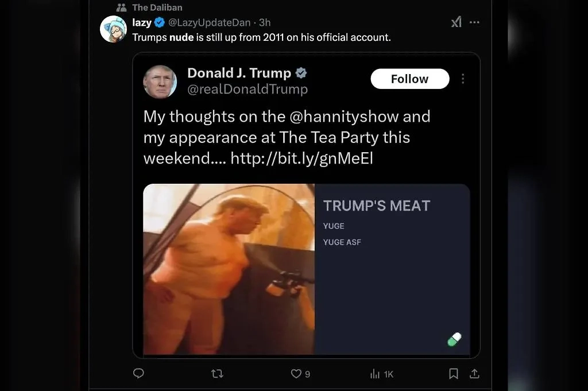Open lazy's profile avatar
This screenshot has width=588, height=391.
114,29
